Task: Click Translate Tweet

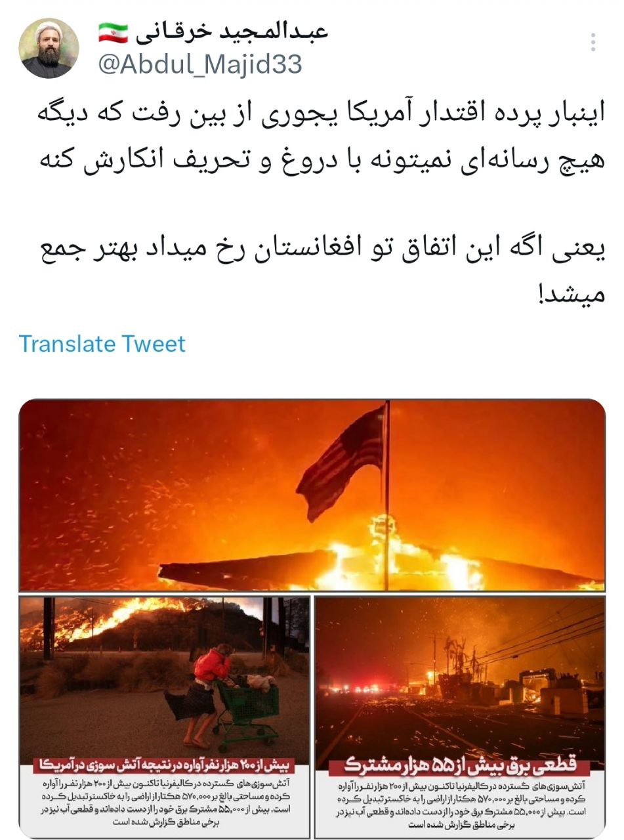Action: [x=102, y=343]
